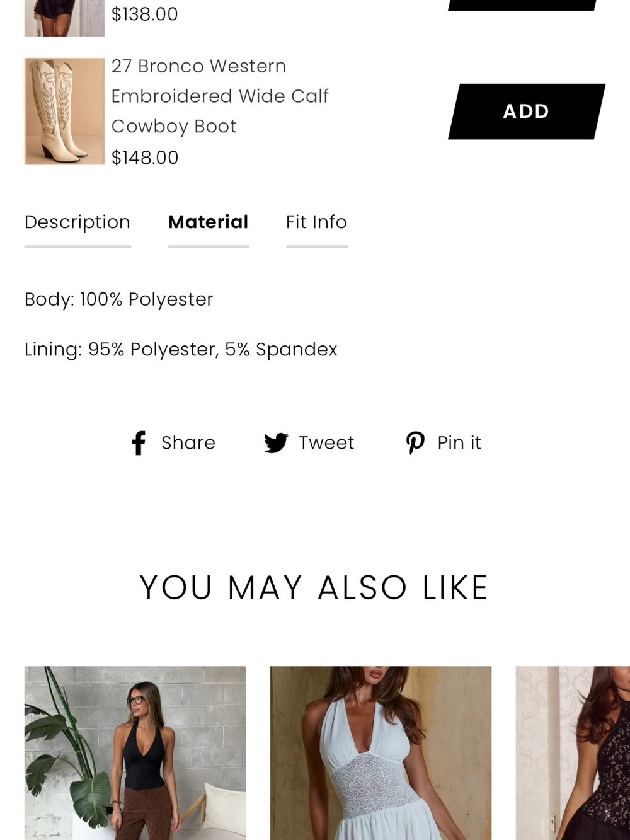Click the Body: 100% Polyester text
The image size is (630, 840).
coord(119,299)
